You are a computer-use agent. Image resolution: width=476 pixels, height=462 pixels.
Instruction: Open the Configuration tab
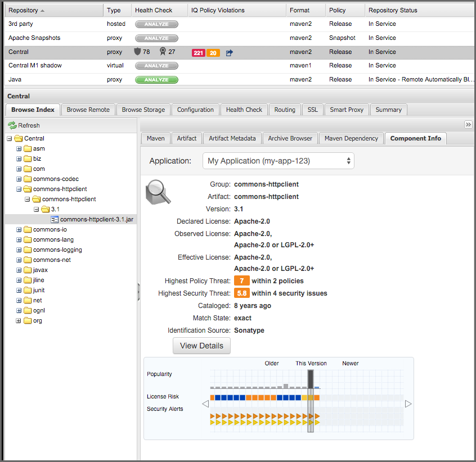195,110
